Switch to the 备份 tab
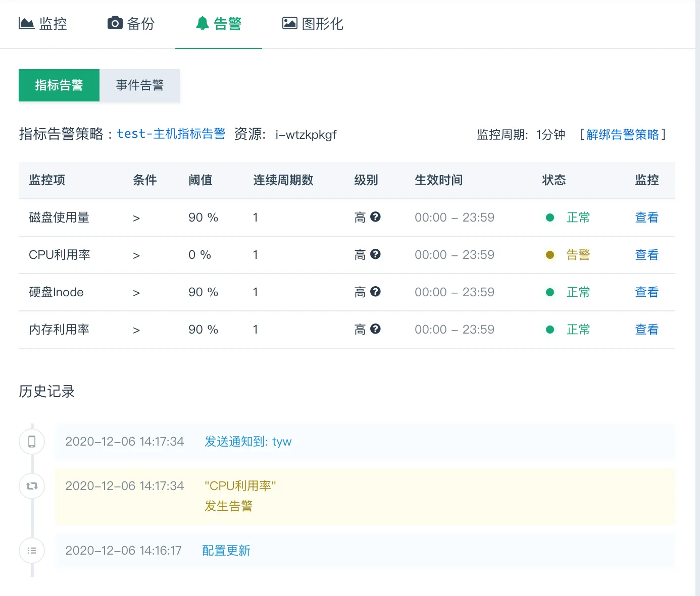 pyautogui.click(x=131, y=24)
